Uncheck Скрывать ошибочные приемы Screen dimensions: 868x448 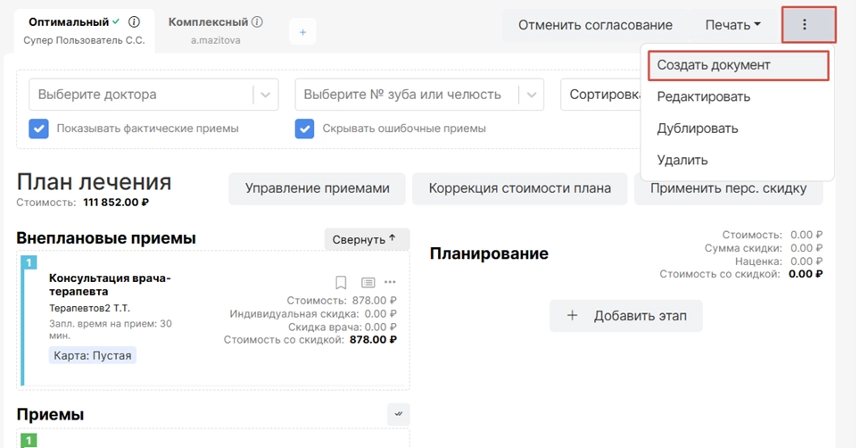305,129
